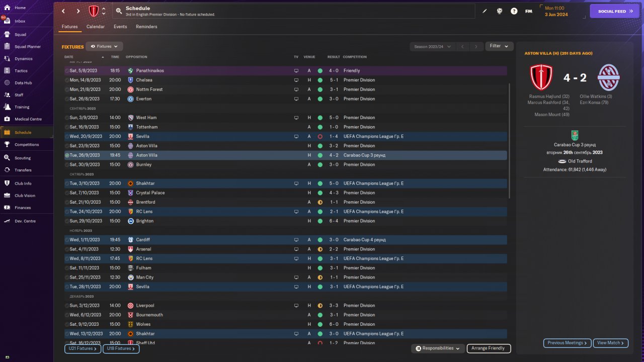Go back using the left arrow in top bar

tap(63, 11)
